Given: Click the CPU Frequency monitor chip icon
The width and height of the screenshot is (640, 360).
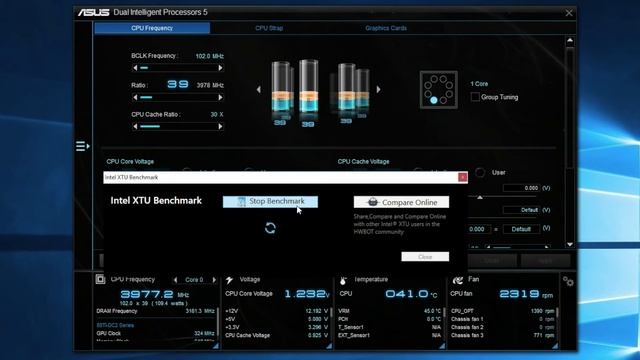Looking at the screenshot, I should (x=100, y=279).
